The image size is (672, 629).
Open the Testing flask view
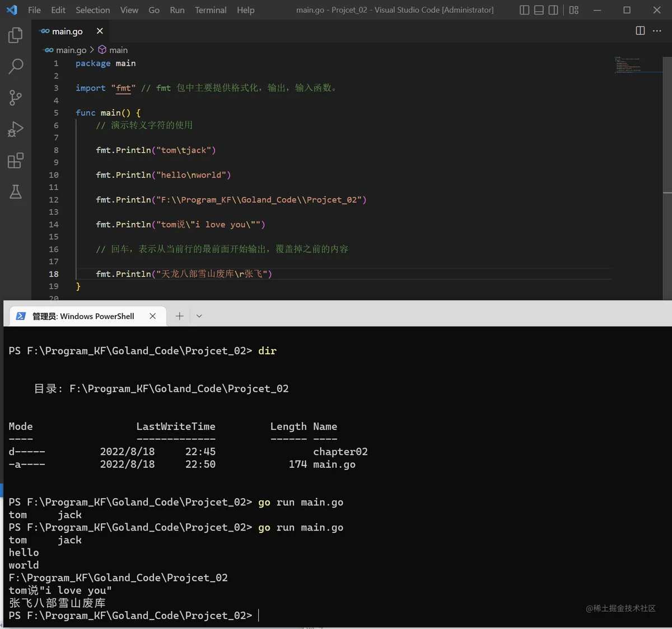pyautogui.click(x=16, y=192)
